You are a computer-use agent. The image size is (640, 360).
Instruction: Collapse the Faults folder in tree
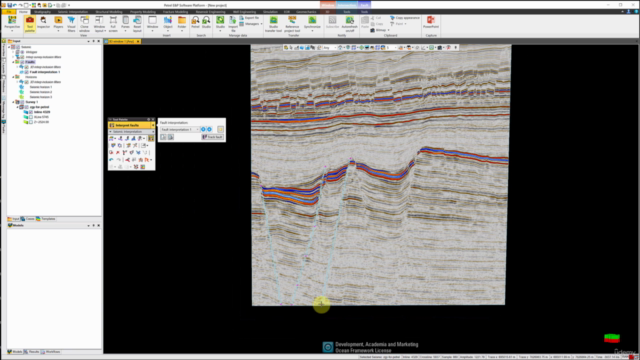[x=13, y=62]
